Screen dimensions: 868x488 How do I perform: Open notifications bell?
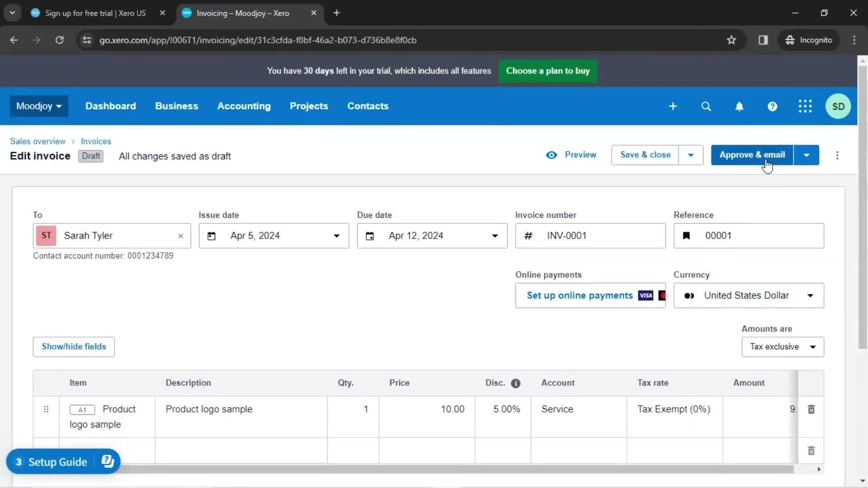[739, 106]
